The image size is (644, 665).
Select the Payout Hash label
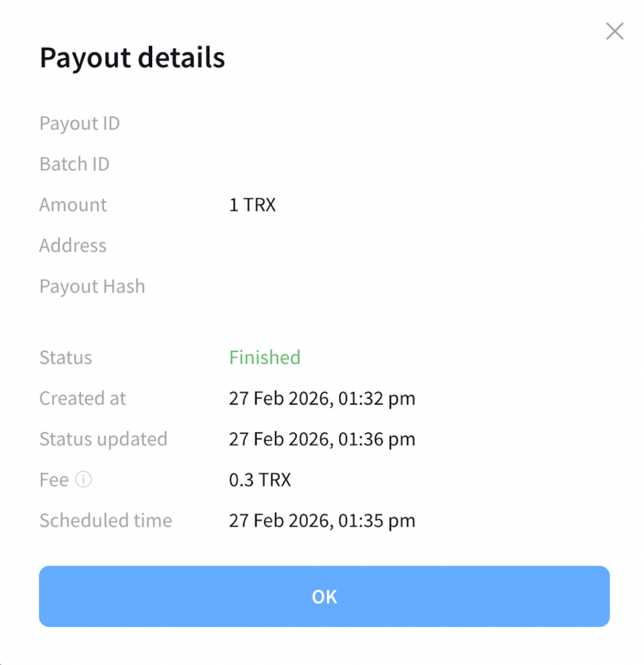click(92, 286)
